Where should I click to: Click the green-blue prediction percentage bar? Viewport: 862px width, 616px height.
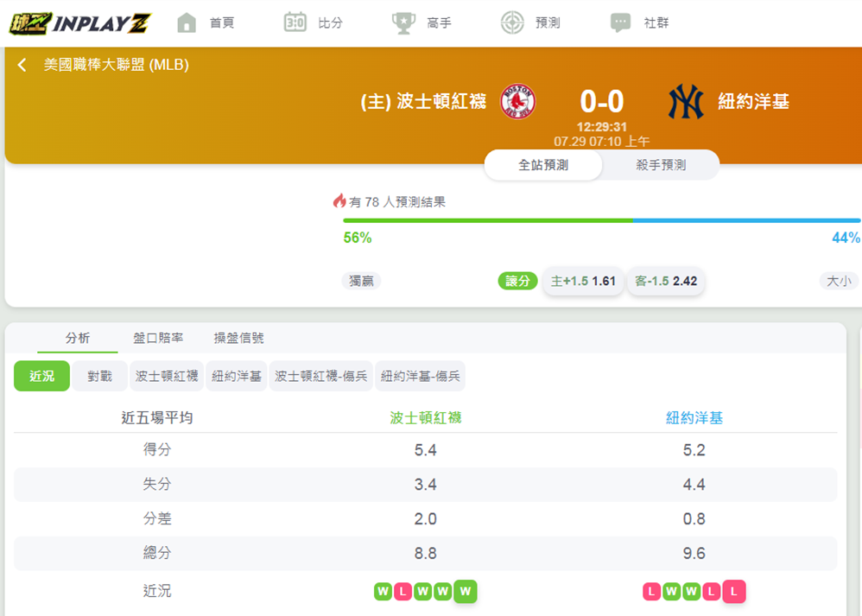pos(601,220)
